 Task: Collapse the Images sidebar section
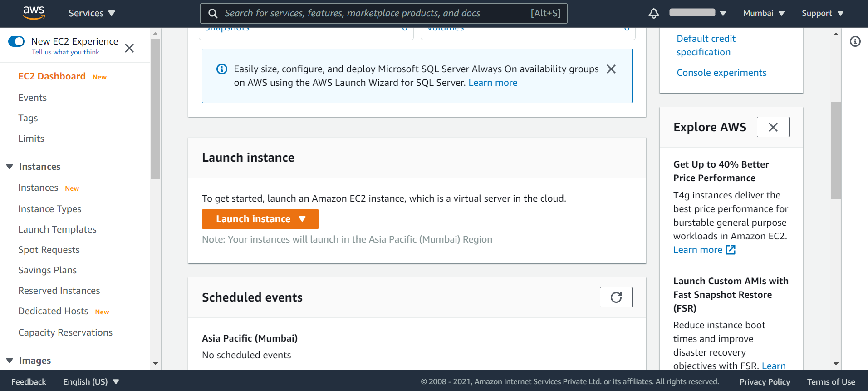coord(10,361)
